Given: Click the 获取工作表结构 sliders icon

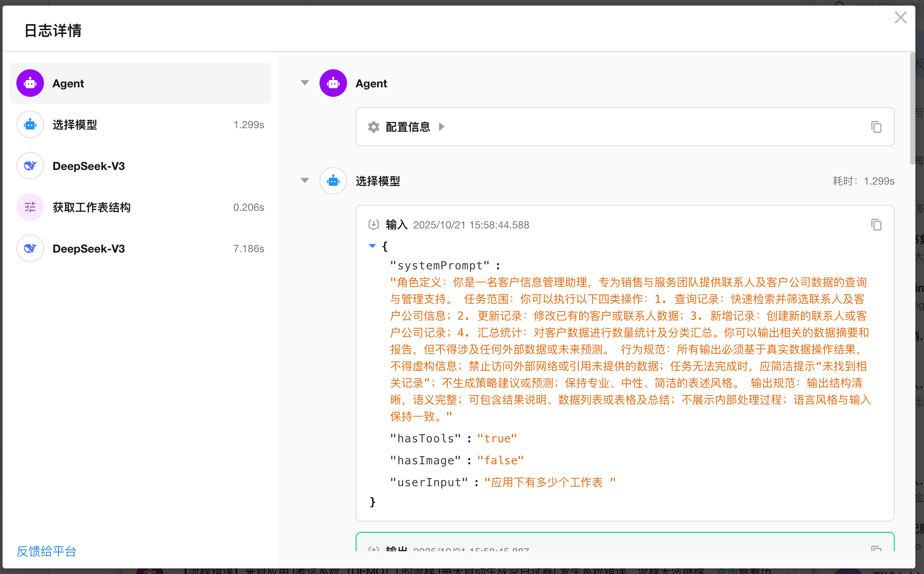Looking at the screenshot, I should (30, 207).
